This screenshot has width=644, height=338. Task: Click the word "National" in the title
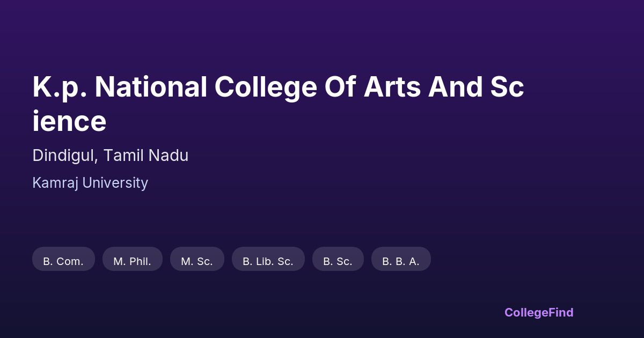click(151, 87)
